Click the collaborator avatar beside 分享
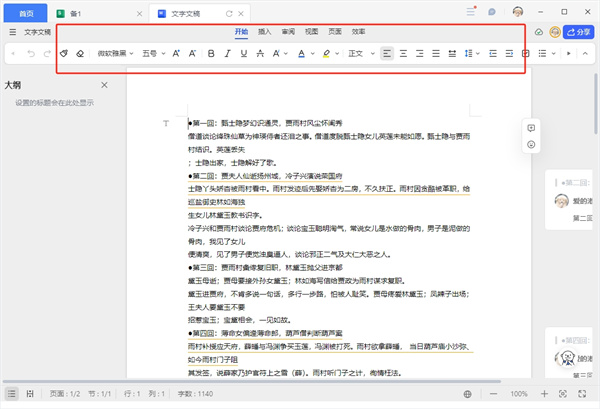600x409 pixels. pyautogui.click(x=555, y=32)
